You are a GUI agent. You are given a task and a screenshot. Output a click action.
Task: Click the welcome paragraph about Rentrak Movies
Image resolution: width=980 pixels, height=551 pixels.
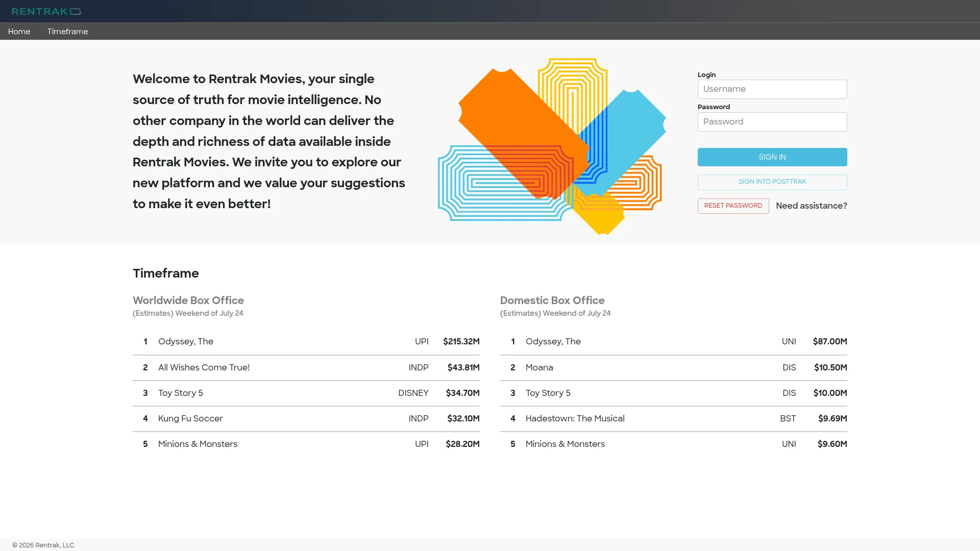point(269,141)
